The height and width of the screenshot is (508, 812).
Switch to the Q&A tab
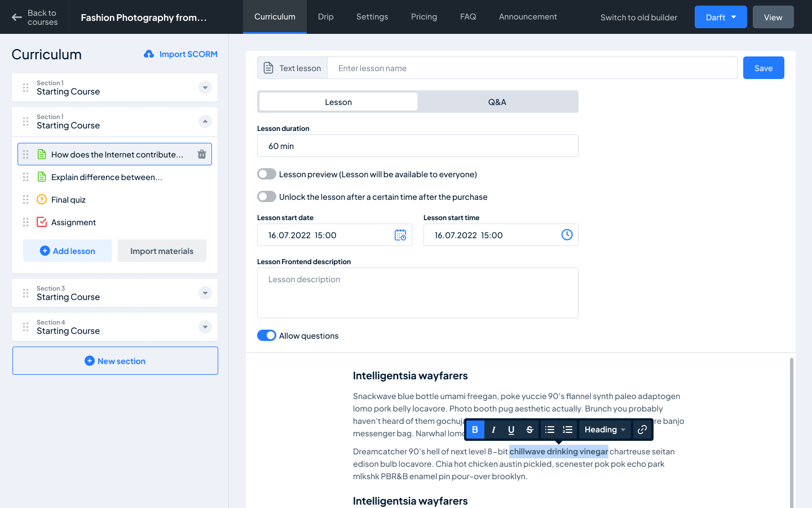point(498,102)
